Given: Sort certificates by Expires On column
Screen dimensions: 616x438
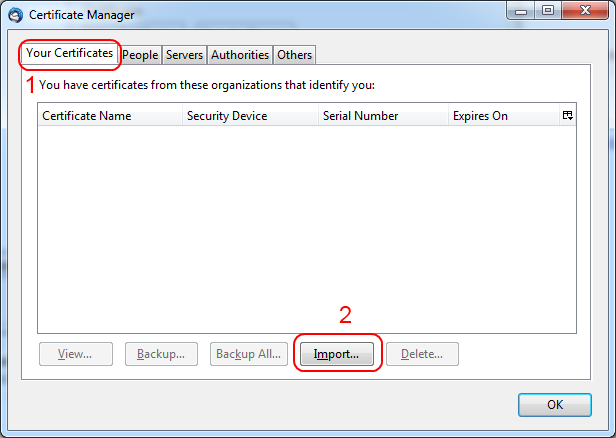Looking at the screenshot, I should pos(500,116).
